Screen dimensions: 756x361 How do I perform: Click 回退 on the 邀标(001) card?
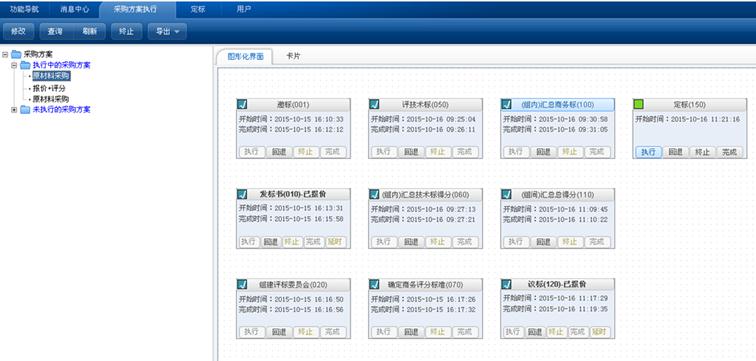(279, 152)
